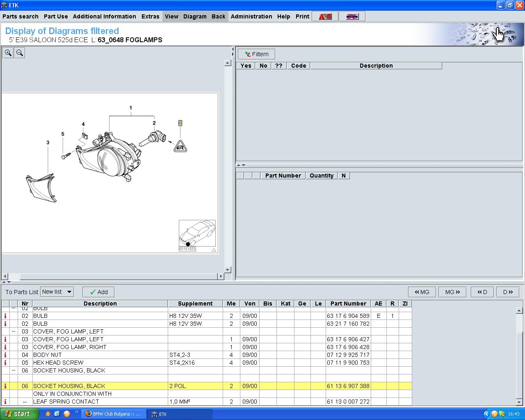Open info icon for COVER, FOG LAMP, LEFT part

click(5, 339)
